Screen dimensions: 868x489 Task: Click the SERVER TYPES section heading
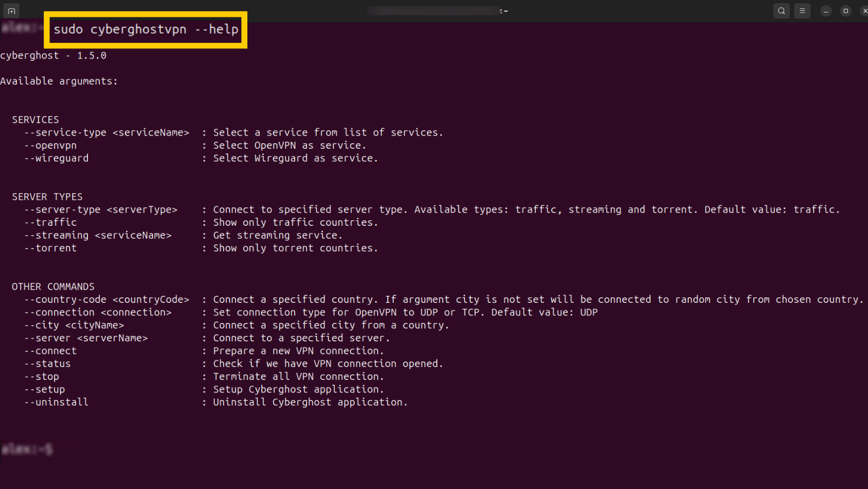(x=47, y=196)
